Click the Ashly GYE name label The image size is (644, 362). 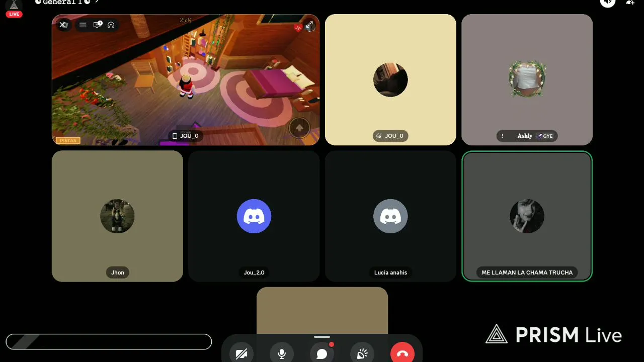coord(527,136)
